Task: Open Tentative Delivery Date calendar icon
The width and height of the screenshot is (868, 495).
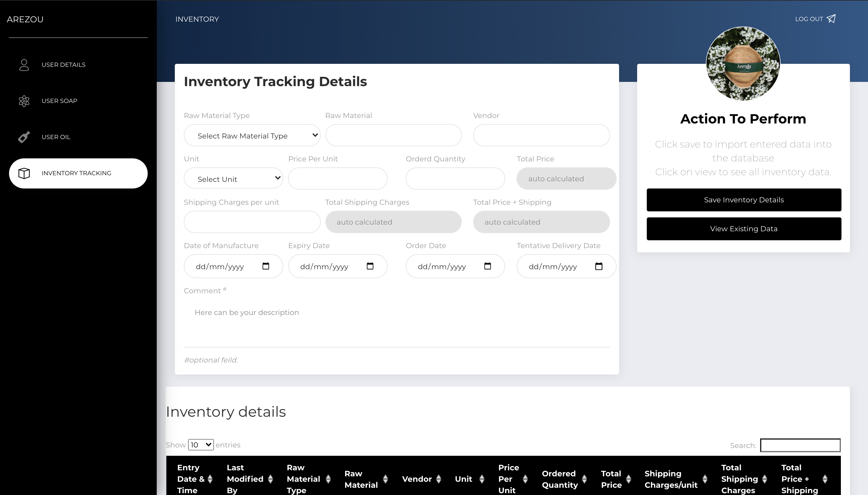Action: (599, 266)
